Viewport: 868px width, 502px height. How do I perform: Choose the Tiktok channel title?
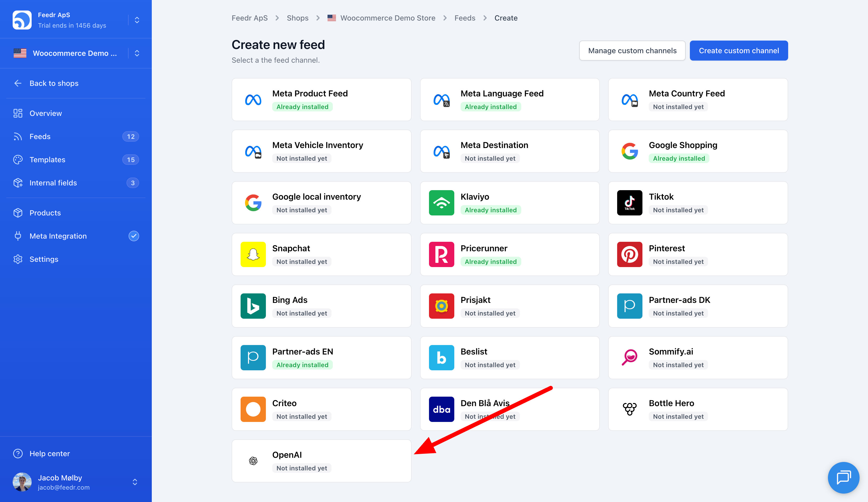[661, 196]
